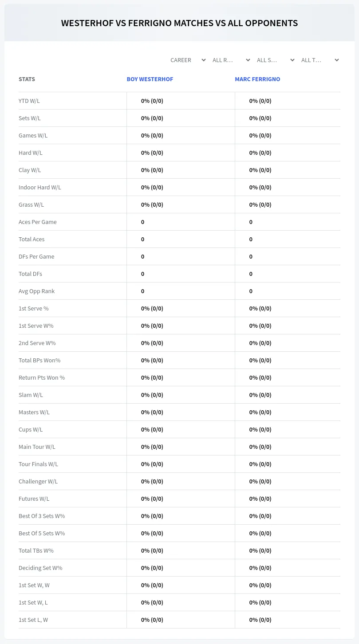The height and width of the screenshot is (644, 359).
Task: Click Ferrigno's Grass W/L value
Action: [260, 204]
